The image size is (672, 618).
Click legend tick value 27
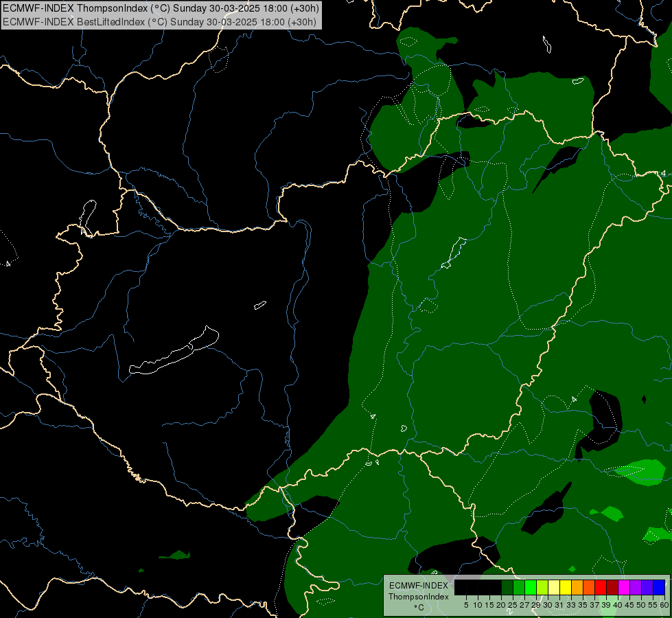pos(524,605)
